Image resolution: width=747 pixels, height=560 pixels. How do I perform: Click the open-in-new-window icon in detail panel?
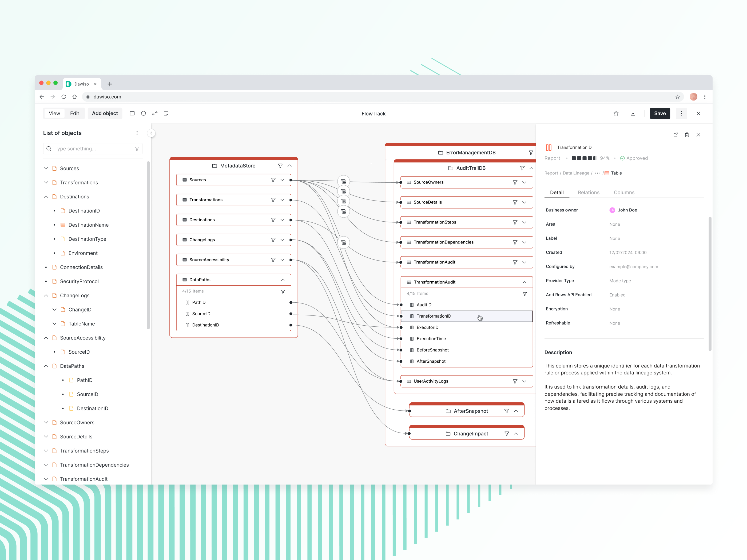pyautogui.click(x=676, y=135)
